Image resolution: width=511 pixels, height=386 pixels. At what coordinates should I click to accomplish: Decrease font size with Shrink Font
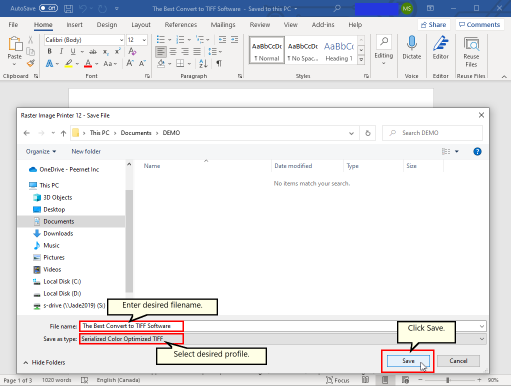coord(142,63)
